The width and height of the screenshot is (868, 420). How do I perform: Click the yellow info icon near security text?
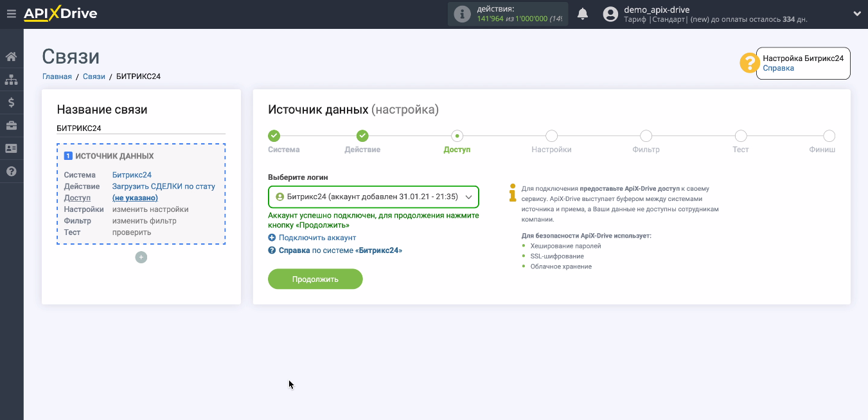click(512, 192)
